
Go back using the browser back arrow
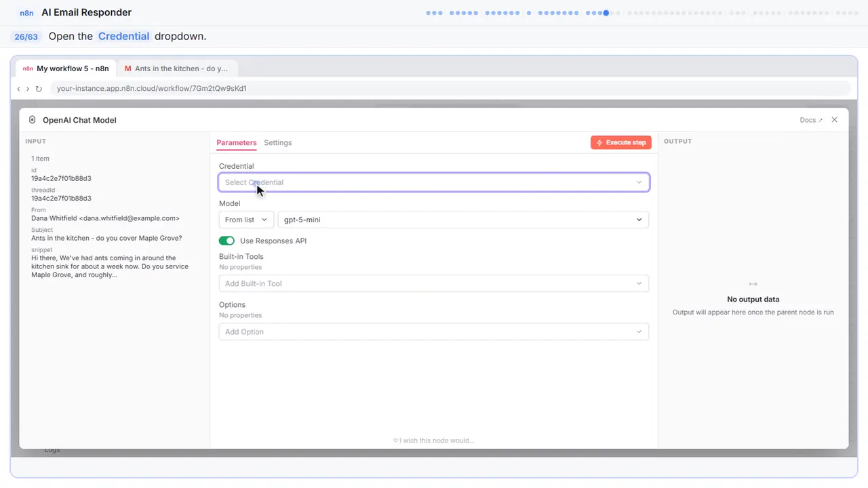pos(18,89)
